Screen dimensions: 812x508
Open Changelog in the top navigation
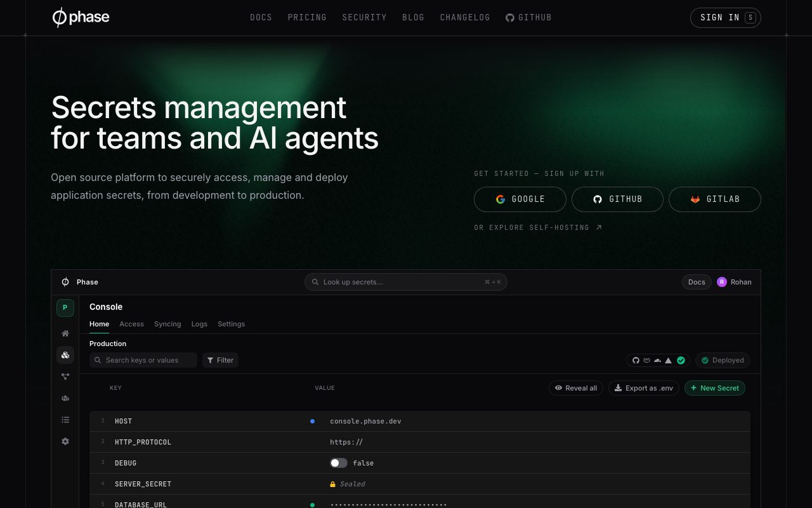465,18
